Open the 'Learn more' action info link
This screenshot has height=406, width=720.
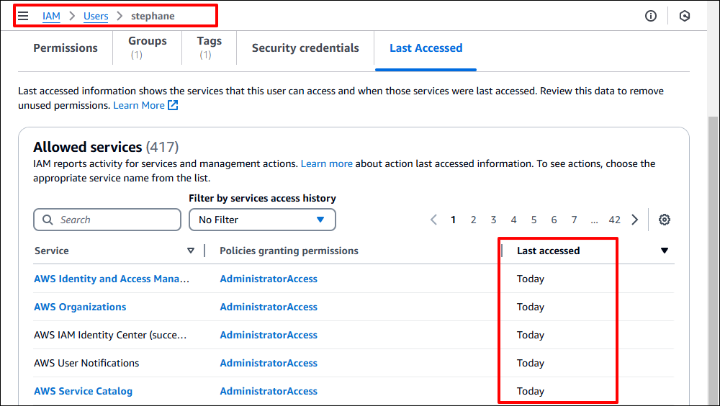click(326, 164)
